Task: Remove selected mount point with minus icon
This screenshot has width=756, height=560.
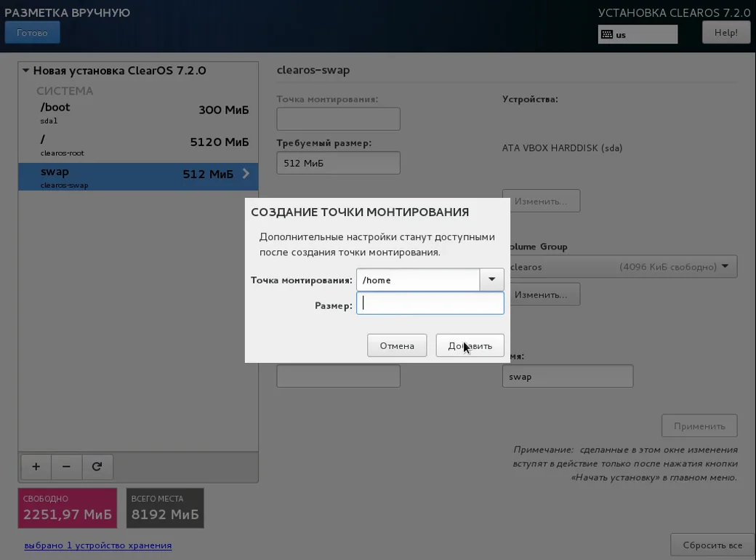Action: point(67,466)
